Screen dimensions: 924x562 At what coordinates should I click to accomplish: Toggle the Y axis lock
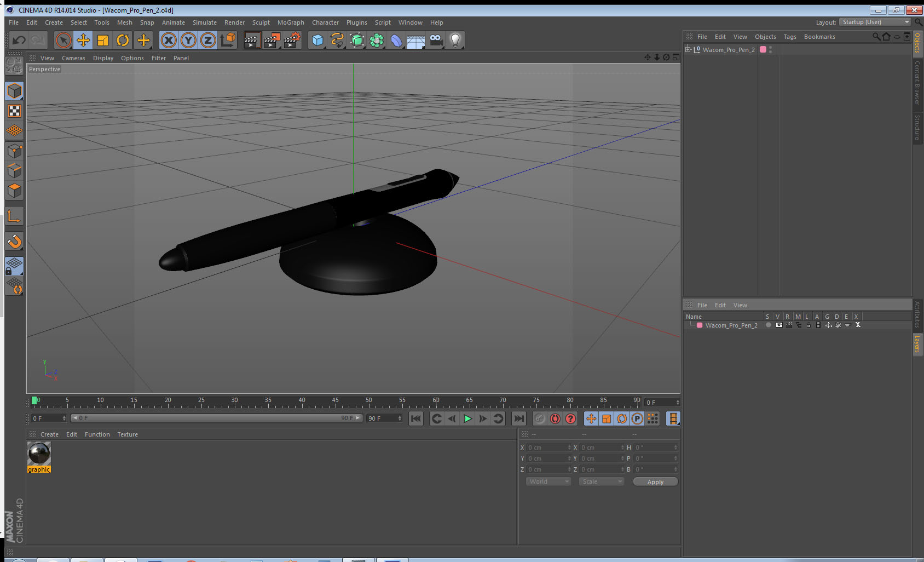click(x=188, y=40)
